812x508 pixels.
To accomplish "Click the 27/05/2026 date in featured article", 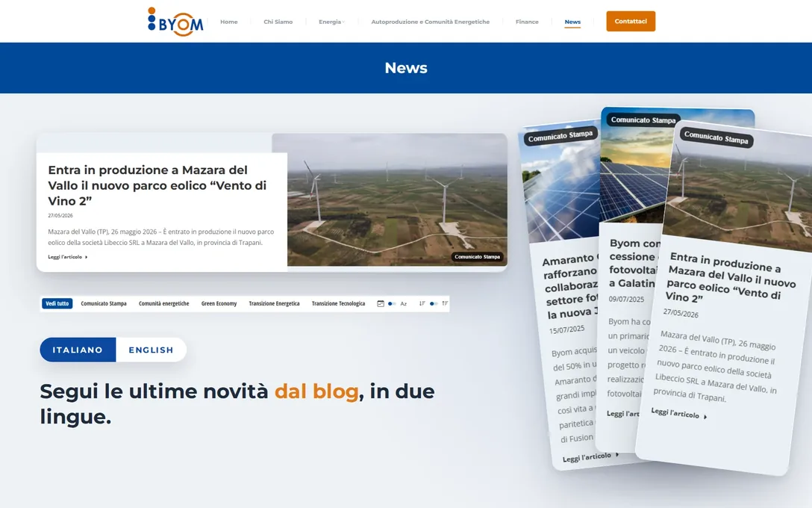I will pyautogui.click(x=60, y=215).
